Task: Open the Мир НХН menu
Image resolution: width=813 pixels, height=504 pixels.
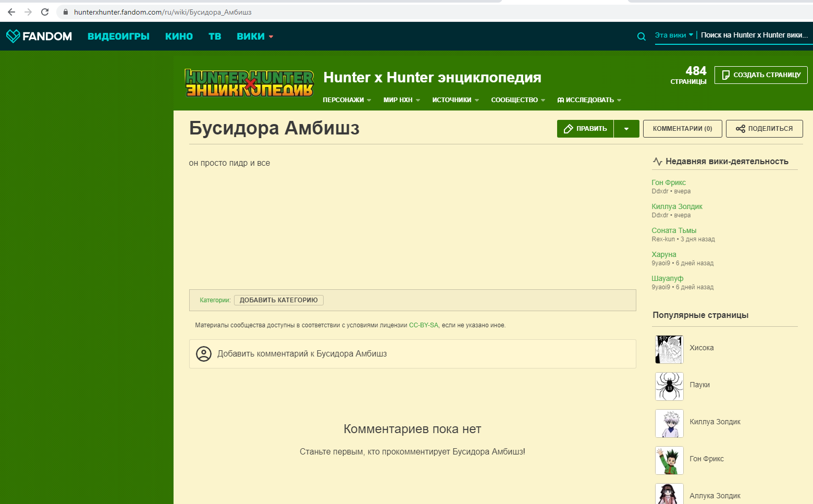Action: tap(401, 100)
